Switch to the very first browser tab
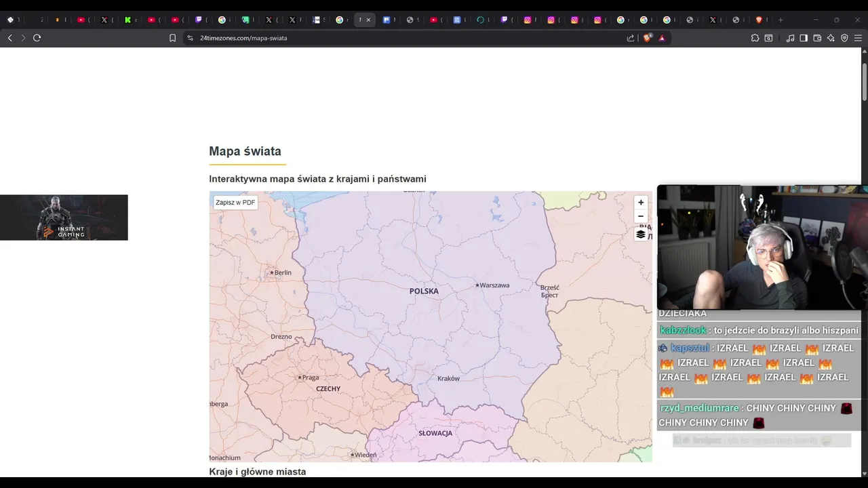This screenshot has width=868, height=488. pyautogui.click(x=10, y=20)
